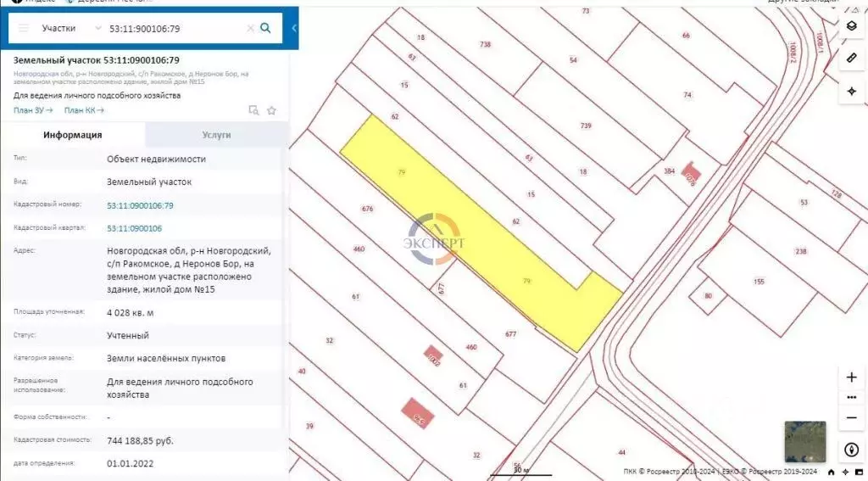Click type value Объект недвижимости
Screen dimensions: 868x481
point(156,159)
